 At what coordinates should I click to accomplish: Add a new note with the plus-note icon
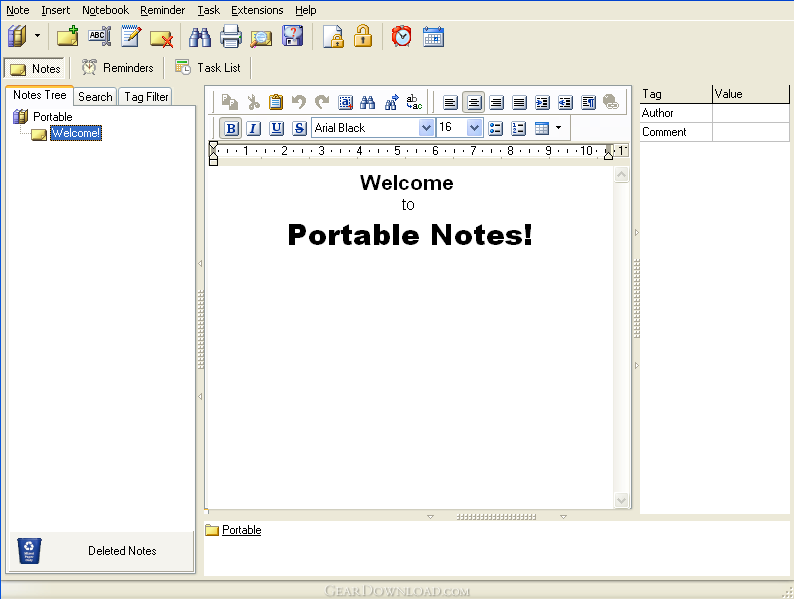(x=67, y=36)
